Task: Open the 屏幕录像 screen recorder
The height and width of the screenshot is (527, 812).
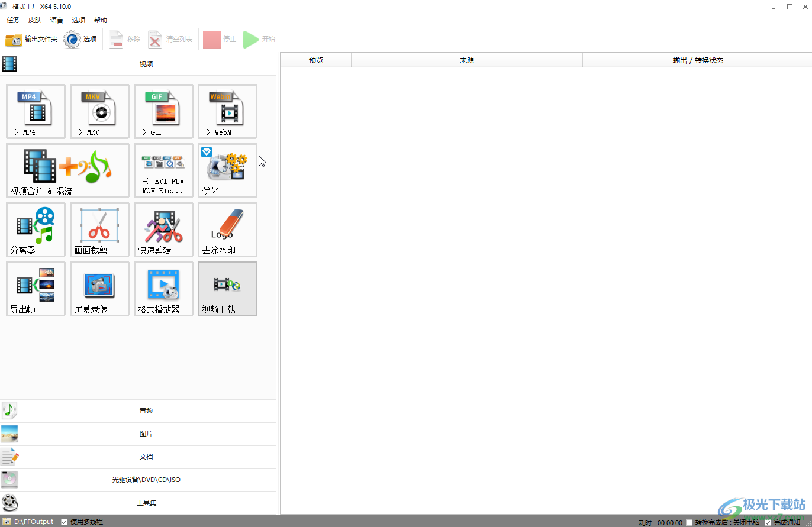Action: pyautogui.click(x=99, y=289)
